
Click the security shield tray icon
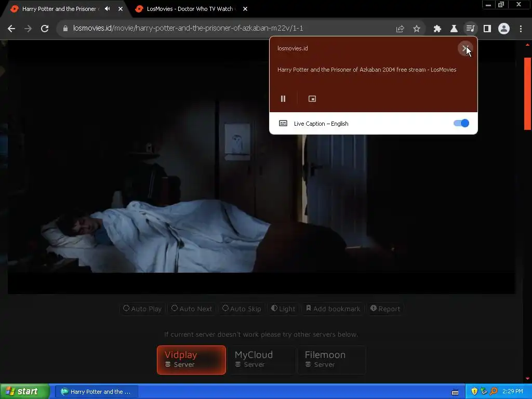[474, 392]
